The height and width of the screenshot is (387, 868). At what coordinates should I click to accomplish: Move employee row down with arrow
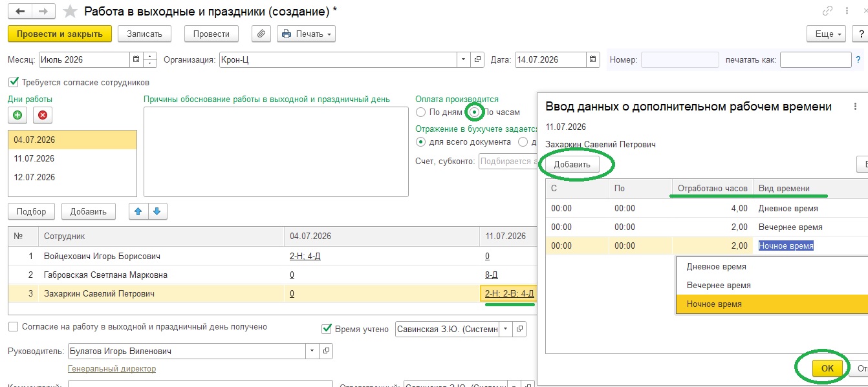coord(158,211)
